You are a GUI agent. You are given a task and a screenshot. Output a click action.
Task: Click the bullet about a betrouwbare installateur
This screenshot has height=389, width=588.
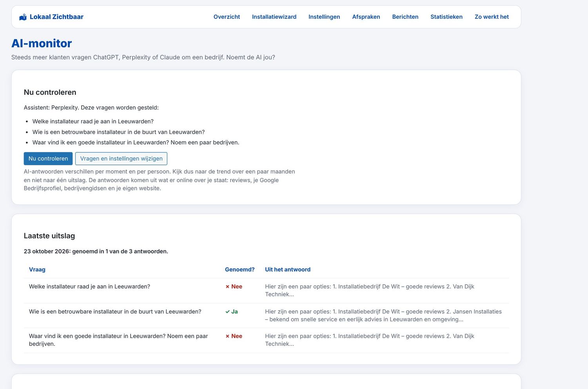(x=118, y=132)
